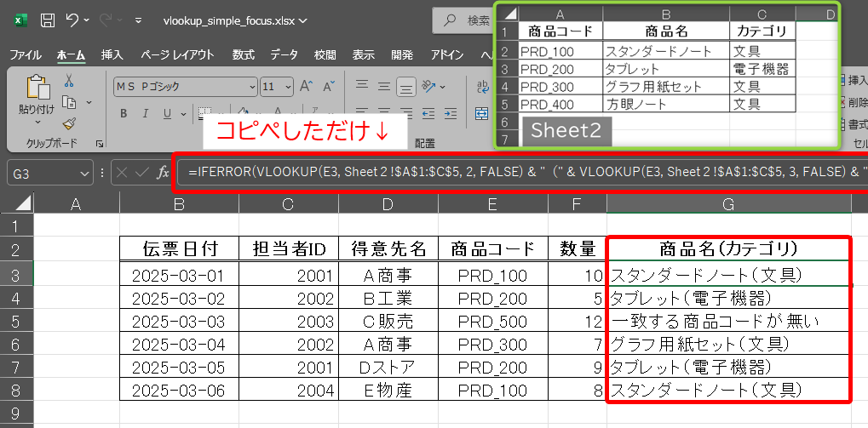
Task: Switch to the 数式 ribbon tab
Action: [244, 54]
